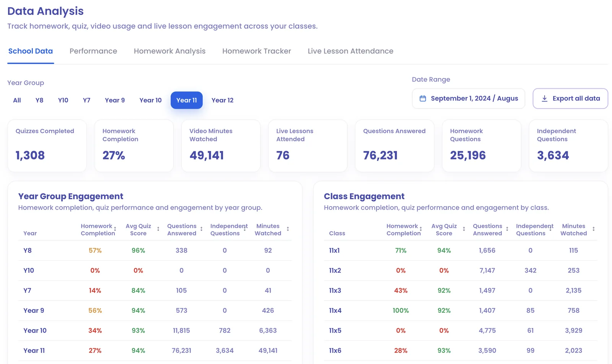This screenshot has width=612, height=364.
Task: Select the Year 9 row label
Action: click(x=34, y=310)
